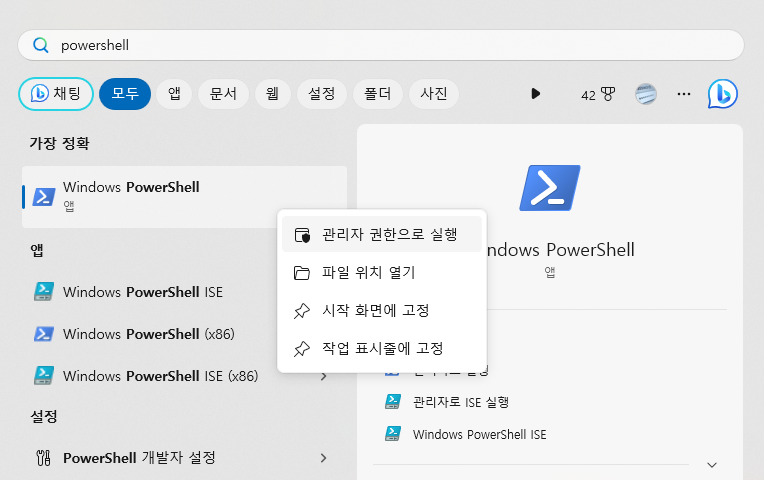Click the preview pane Windows PowerShell ISE icon
764x480 pixels.
click(x=393, y=433)
